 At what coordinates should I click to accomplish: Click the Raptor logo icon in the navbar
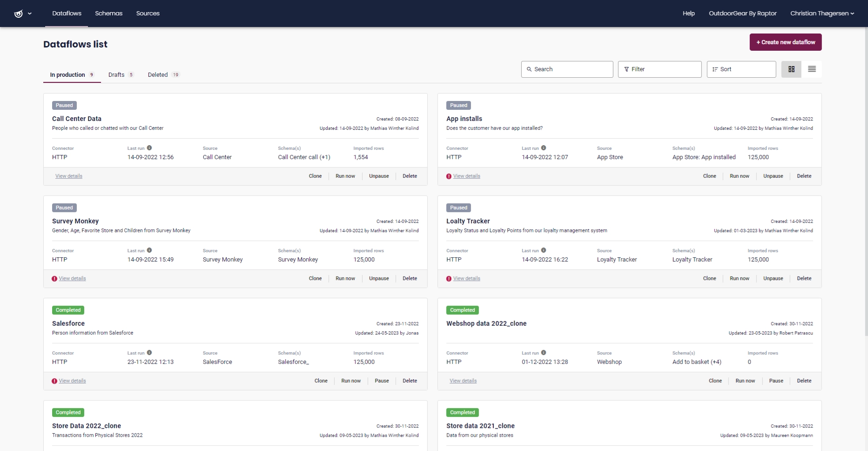pos(18,13)
